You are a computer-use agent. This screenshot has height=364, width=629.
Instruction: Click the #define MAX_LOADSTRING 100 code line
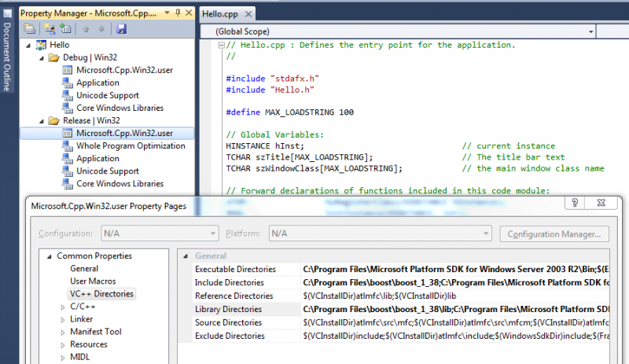[x=289, y=112]
